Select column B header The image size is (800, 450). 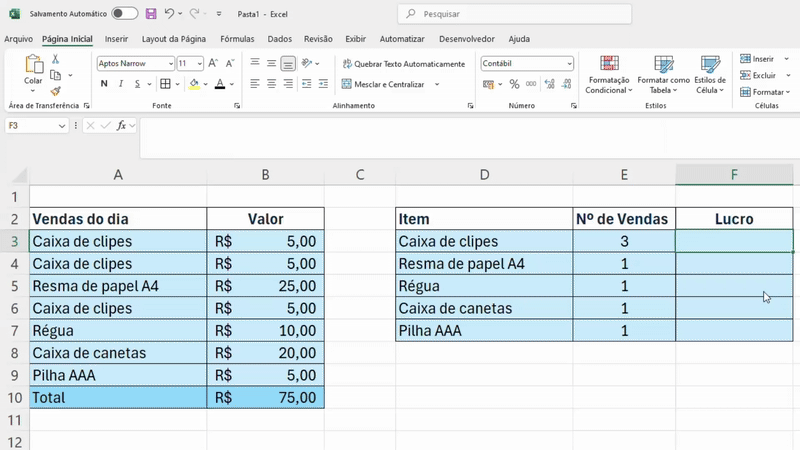pos(265,174)
